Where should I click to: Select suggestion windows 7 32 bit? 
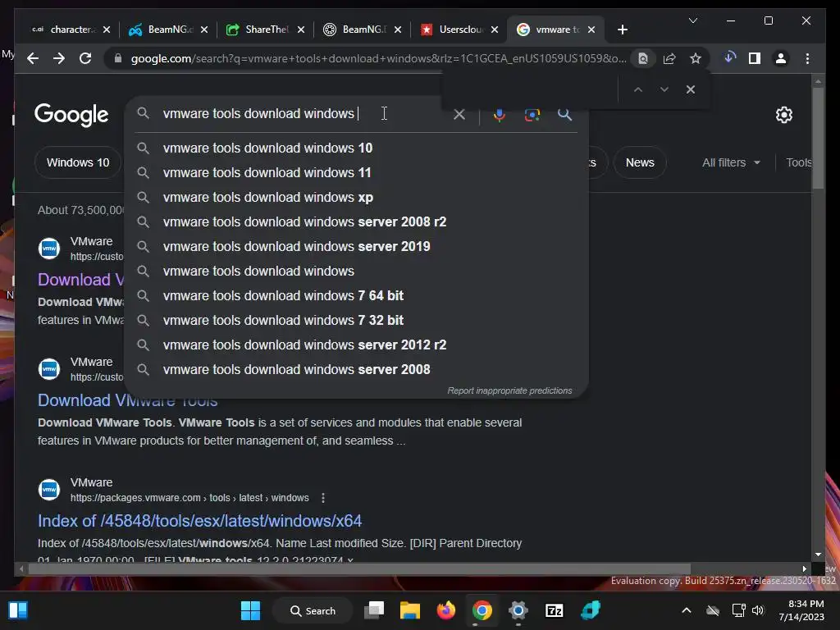[356, 321]
